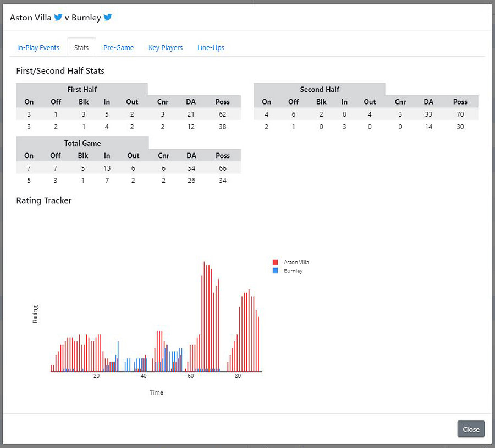Screen dimensions: 495x448
Task: Click the Twitter icon next to Aston Villa
Action: tap(57, 17)
